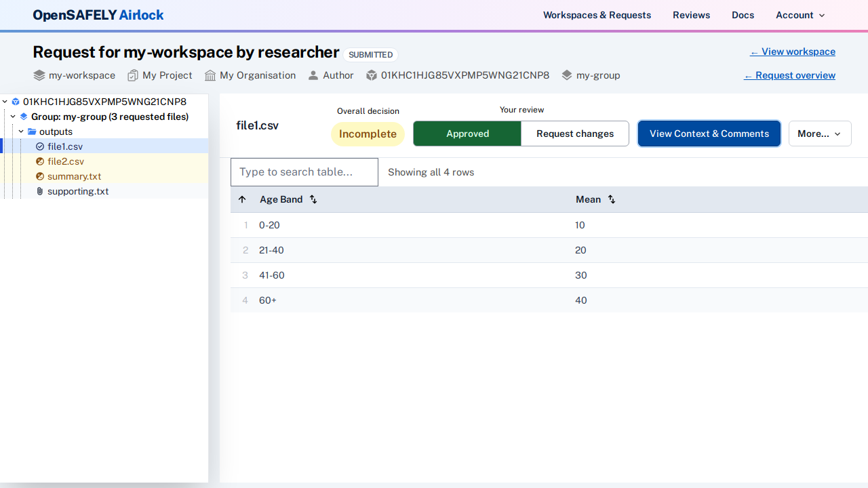The width and height of the screenshot is (868, 488).
Task: Click the View Context & Comments button
Action: pyautogui.click(x=709, y=134)
